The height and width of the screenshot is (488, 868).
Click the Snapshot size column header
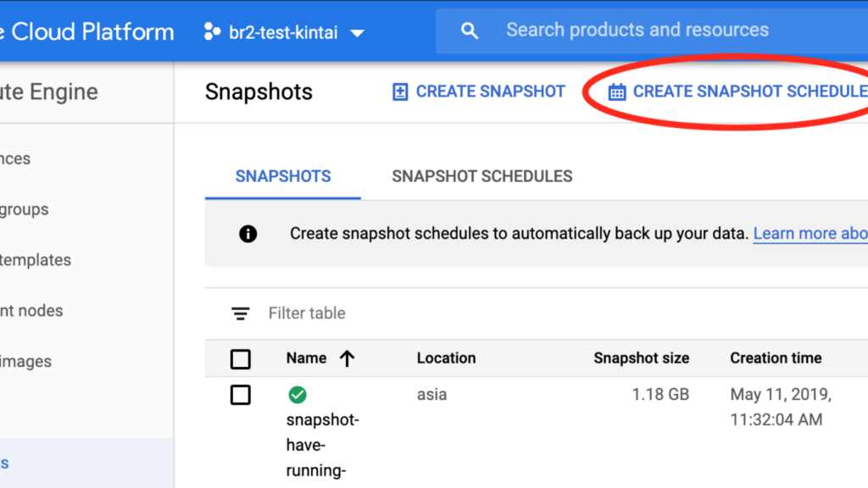click(641, 358)
